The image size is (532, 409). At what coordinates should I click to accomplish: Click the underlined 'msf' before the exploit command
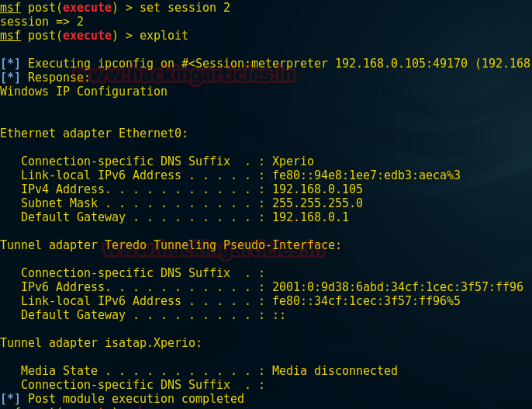click(10, 35)
